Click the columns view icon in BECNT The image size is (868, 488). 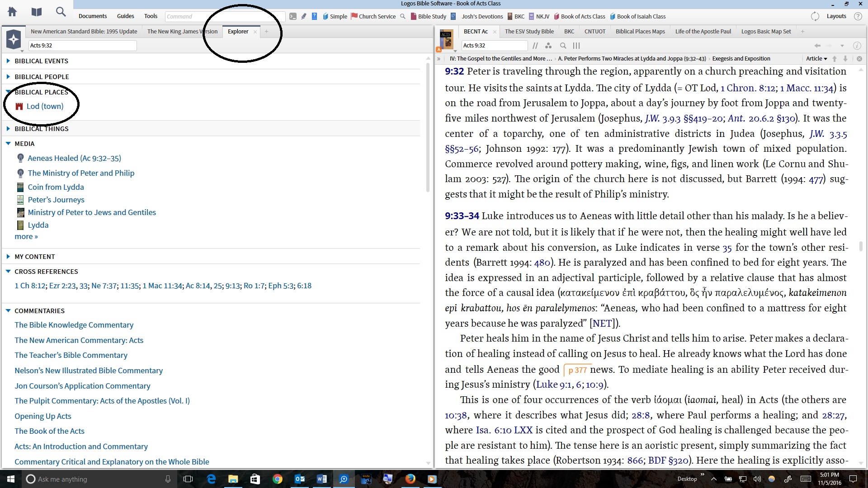(x=576, y=46)
